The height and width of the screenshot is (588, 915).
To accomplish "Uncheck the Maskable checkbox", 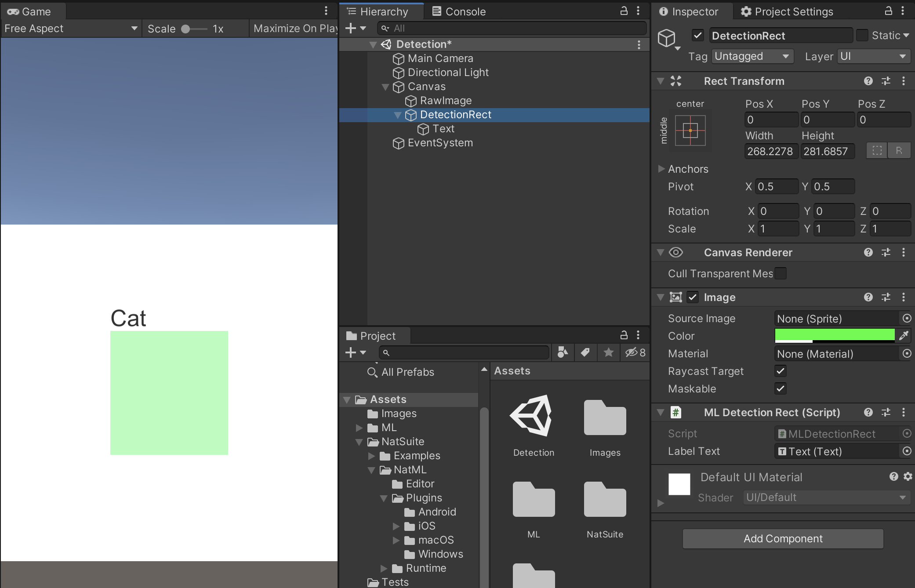I will click(781, 389).
